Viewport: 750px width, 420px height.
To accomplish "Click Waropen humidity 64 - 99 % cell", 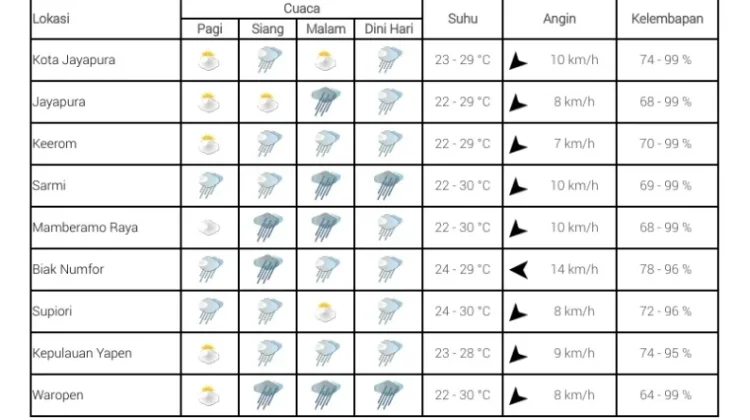I will click(665, 395).
